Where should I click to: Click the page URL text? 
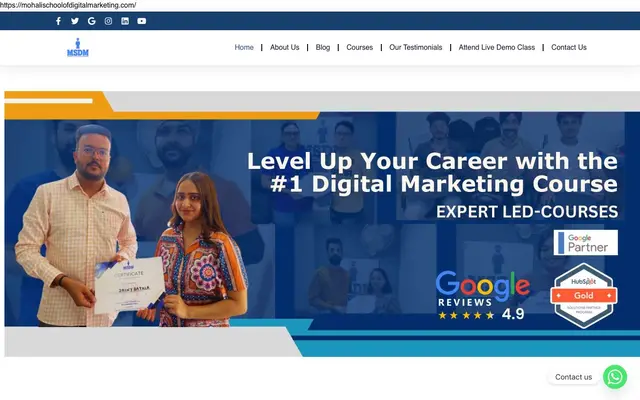[x=68, y=5]
